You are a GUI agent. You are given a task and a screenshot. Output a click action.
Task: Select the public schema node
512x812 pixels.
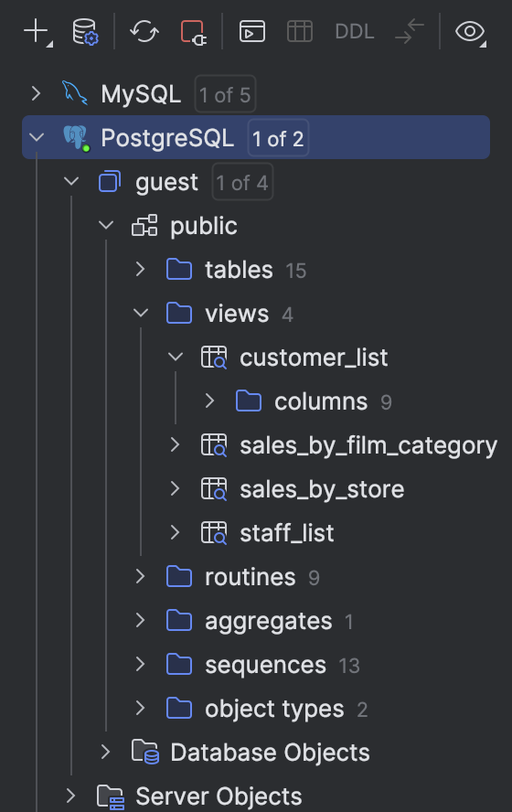(x=185, y=226)
